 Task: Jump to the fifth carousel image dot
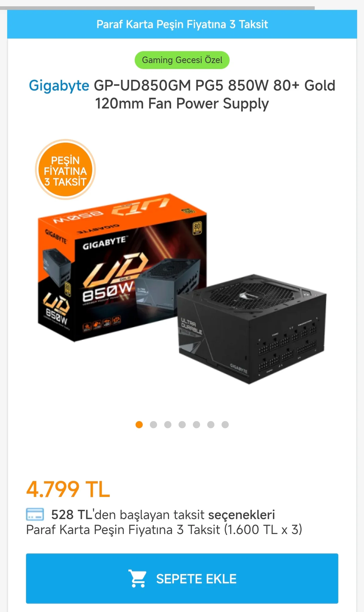click(x=196, y=425)
